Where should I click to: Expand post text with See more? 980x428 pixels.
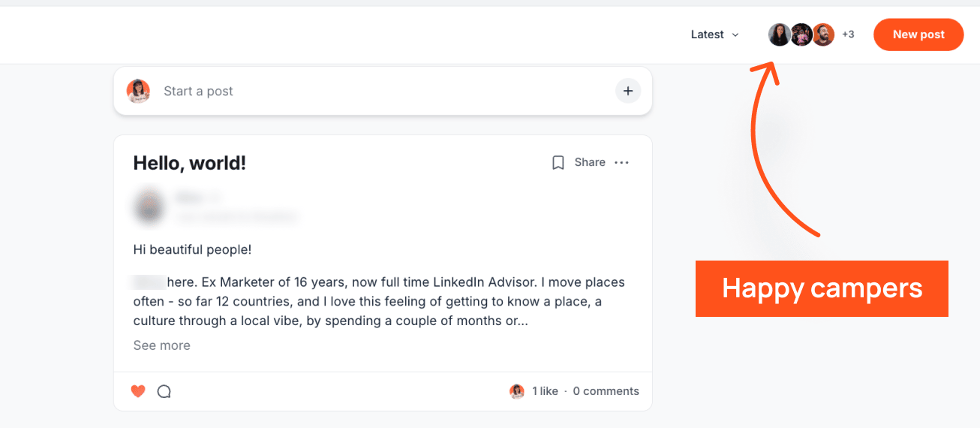(x=162, y=345)
